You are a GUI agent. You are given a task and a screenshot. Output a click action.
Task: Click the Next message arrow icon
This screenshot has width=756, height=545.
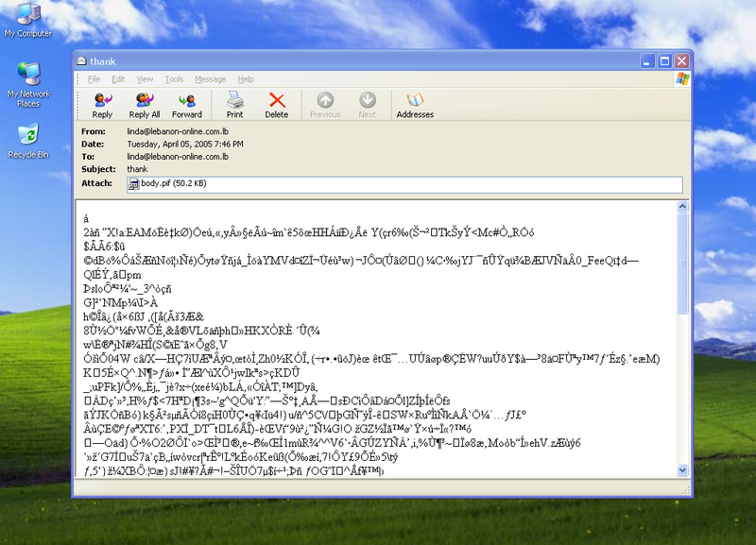coord(368,100)
